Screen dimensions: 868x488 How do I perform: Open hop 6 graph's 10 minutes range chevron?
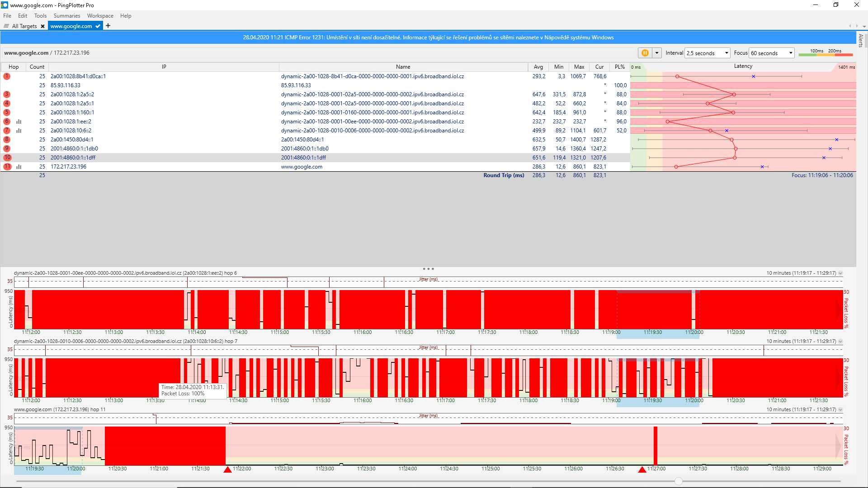click(840, 273)
